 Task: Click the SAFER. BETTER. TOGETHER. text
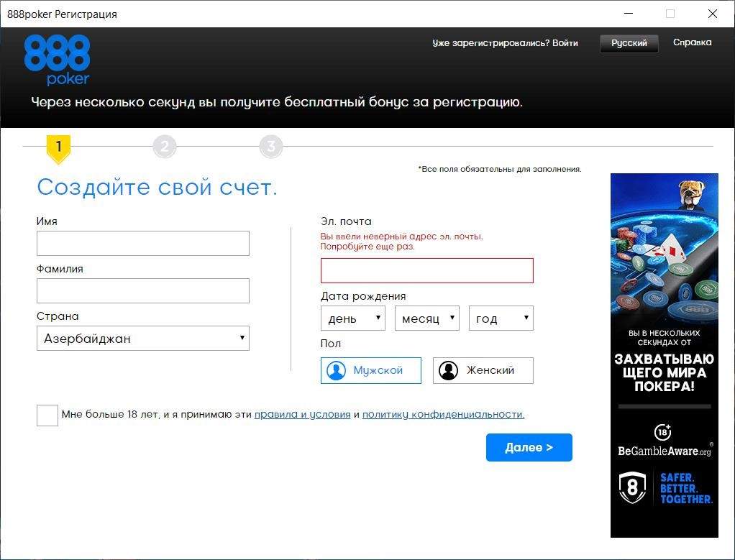pyautogui.click(x=686, y=488)
